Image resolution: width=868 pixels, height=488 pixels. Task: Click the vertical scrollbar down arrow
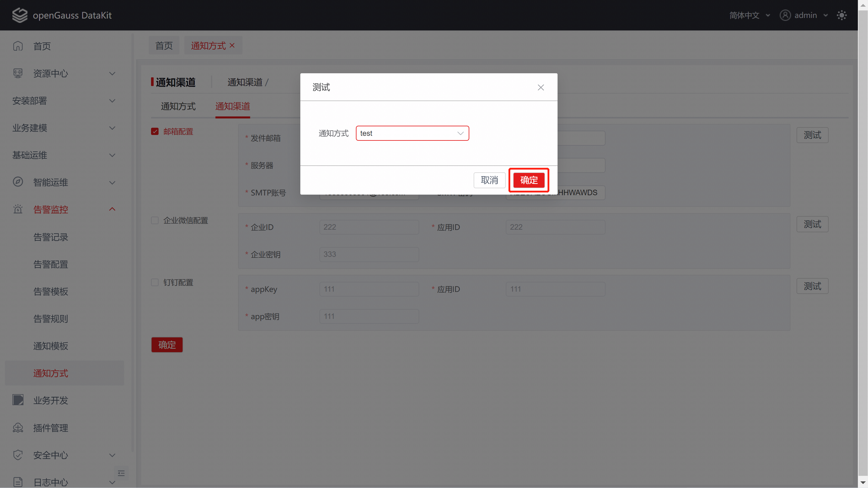point(863,483)
